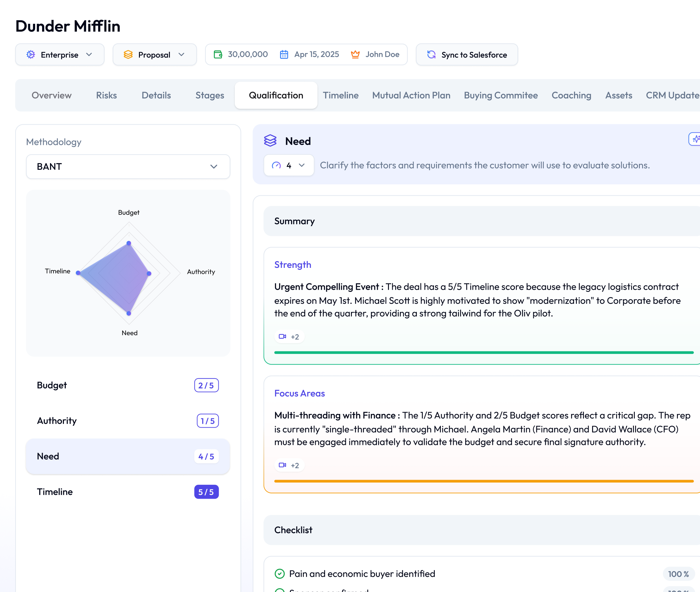Image resolution: width=700 pixels, height=592 pixels.
Task: Click the Salesforce sync arrows icon
Action: pyautogui.click(x=431, y=54)
